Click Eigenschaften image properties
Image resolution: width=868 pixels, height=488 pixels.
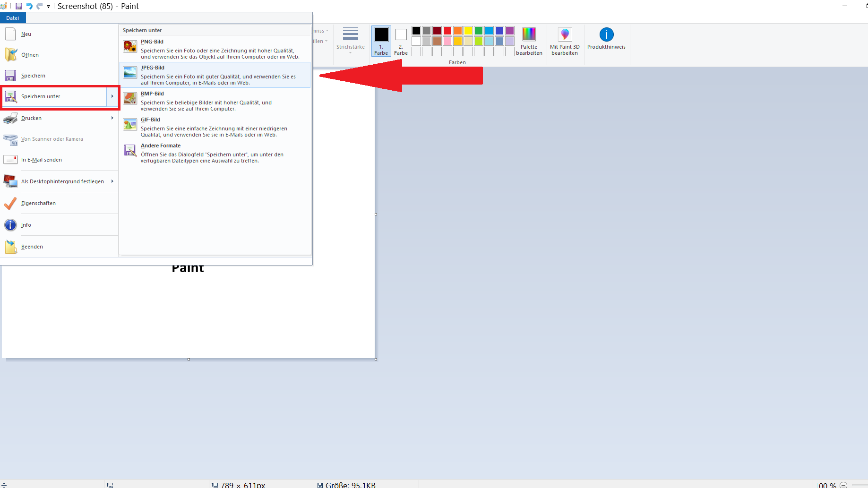click(38, 203)
